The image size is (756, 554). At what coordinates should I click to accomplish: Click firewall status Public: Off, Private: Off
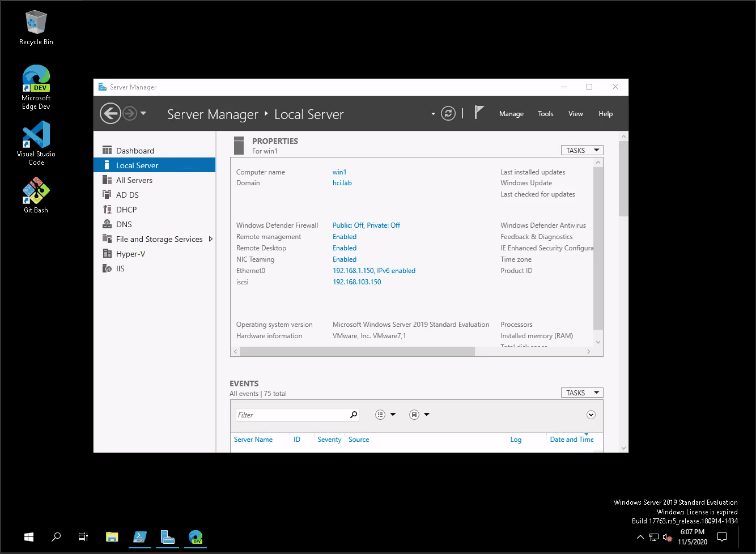(x=366, y=225)
